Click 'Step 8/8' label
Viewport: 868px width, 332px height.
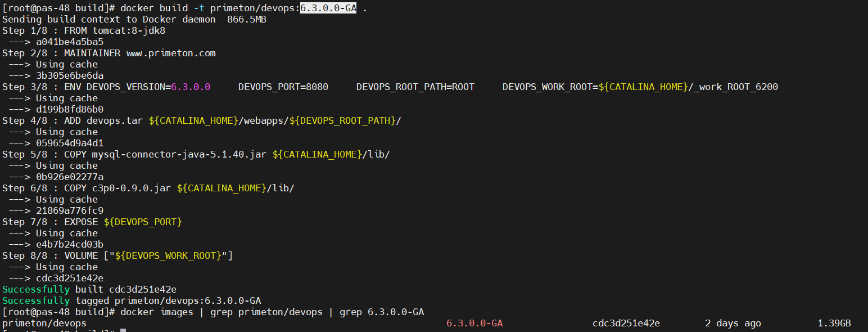point(25,255)
